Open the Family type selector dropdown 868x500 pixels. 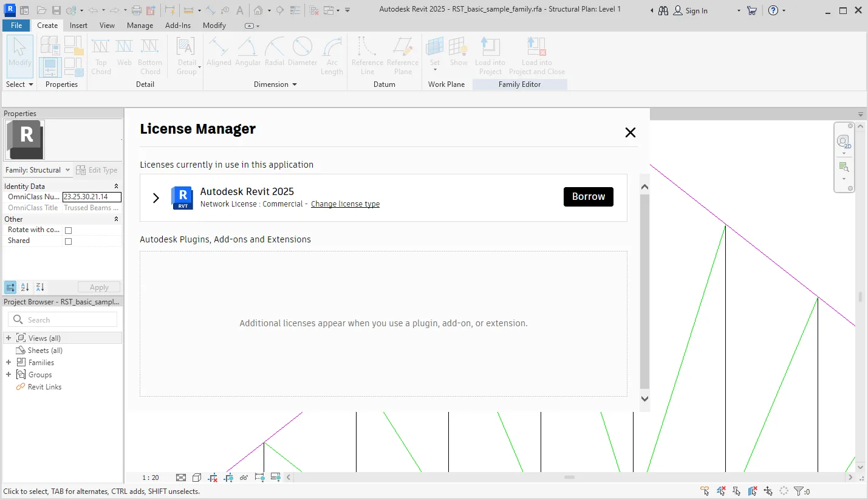click(x=38, y=170)
